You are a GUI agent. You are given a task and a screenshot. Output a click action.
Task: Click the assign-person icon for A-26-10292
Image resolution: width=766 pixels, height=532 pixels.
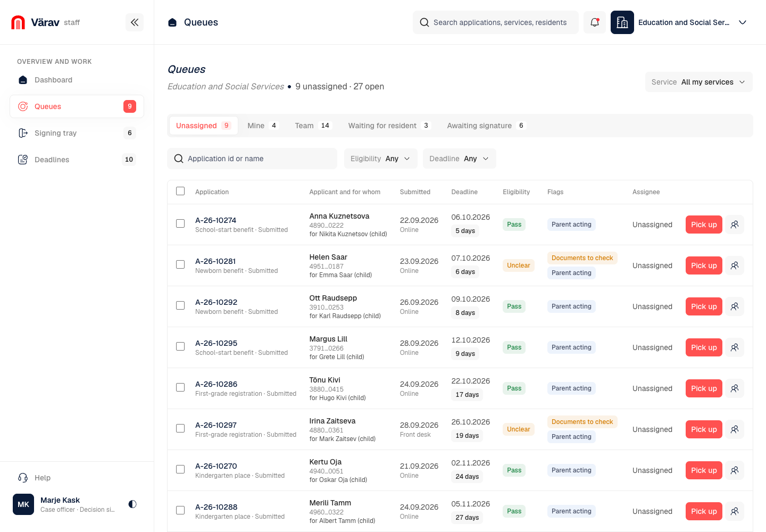point(735,306)
